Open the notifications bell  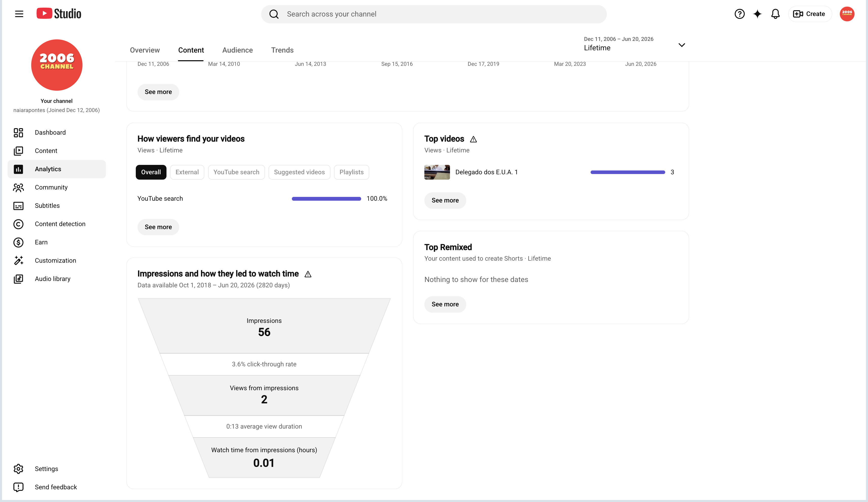(x=775, y=14)
